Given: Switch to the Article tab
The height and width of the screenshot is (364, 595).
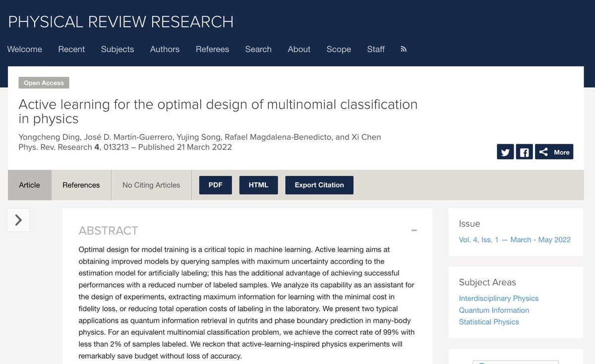Looking at the screenshot, I should 29,185.
